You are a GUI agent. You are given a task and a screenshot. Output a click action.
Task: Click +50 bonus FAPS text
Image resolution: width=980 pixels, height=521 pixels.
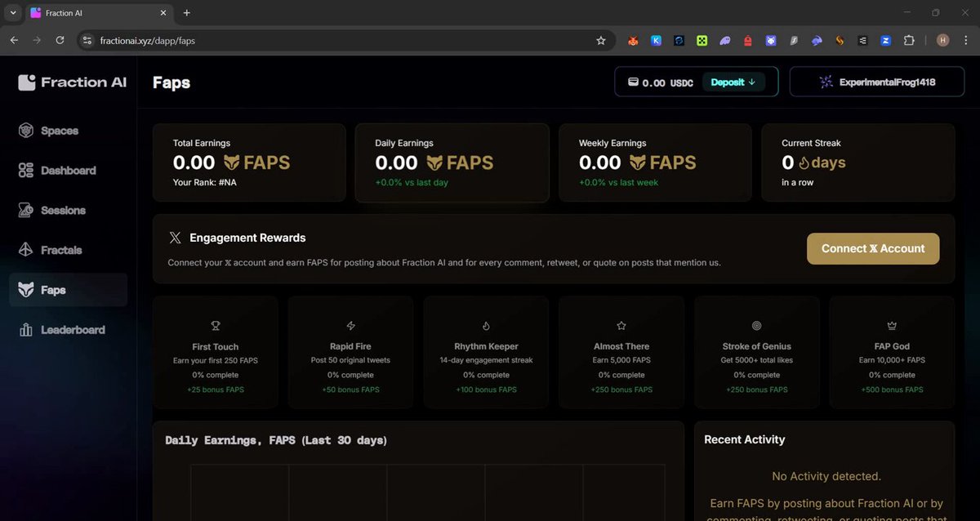pyautogui.click(x=351, y=390)
